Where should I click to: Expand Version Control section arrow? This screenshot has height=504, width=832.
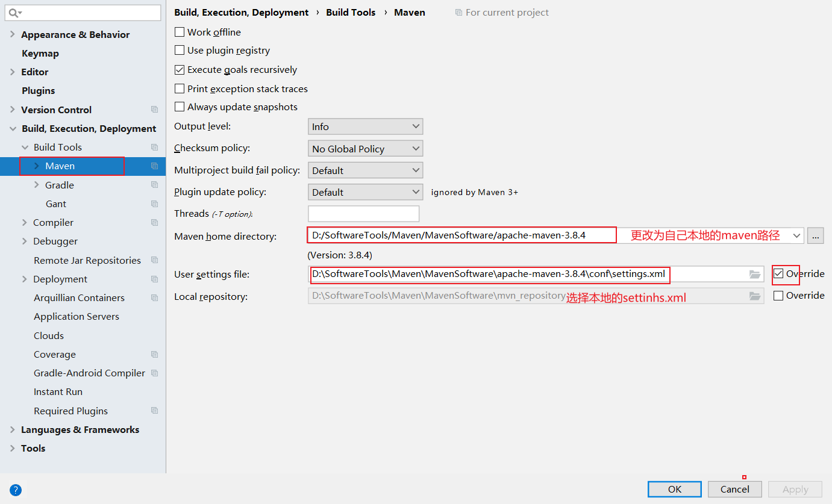(x=13, y=110)
